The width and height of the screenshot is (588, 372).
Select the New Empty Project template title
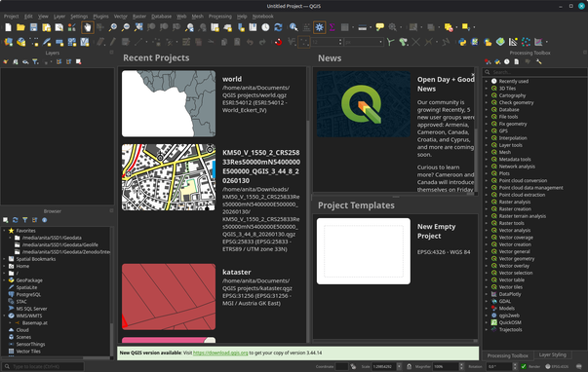[x=437, y=231]
